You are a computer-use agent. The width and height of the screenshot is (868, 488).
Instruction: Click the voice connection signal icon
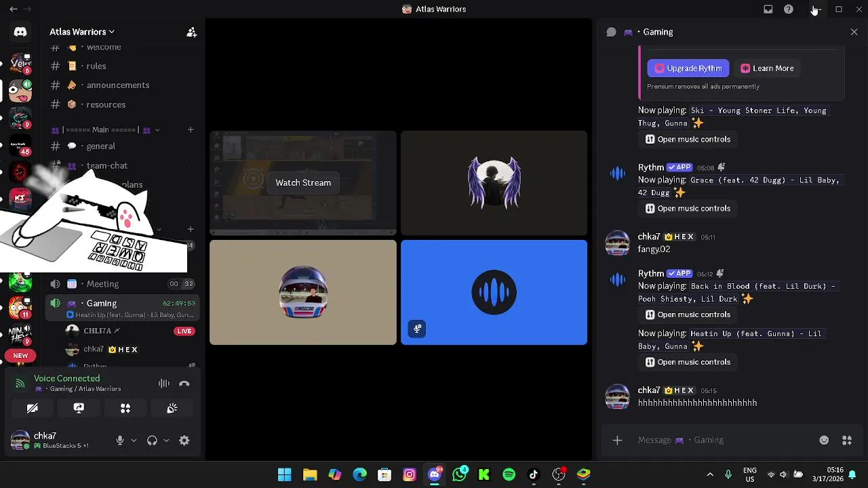20,384
